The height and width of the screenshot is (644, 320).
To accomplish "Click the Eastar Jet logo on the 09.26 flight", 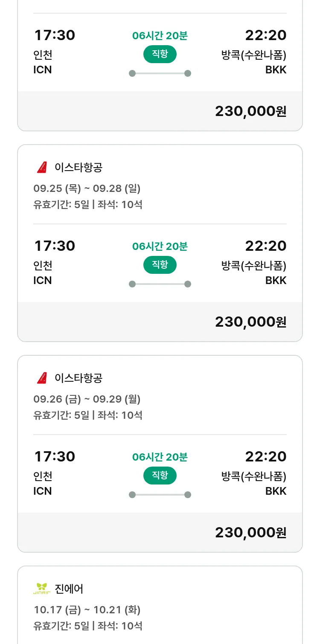I will tap(42, 378).
